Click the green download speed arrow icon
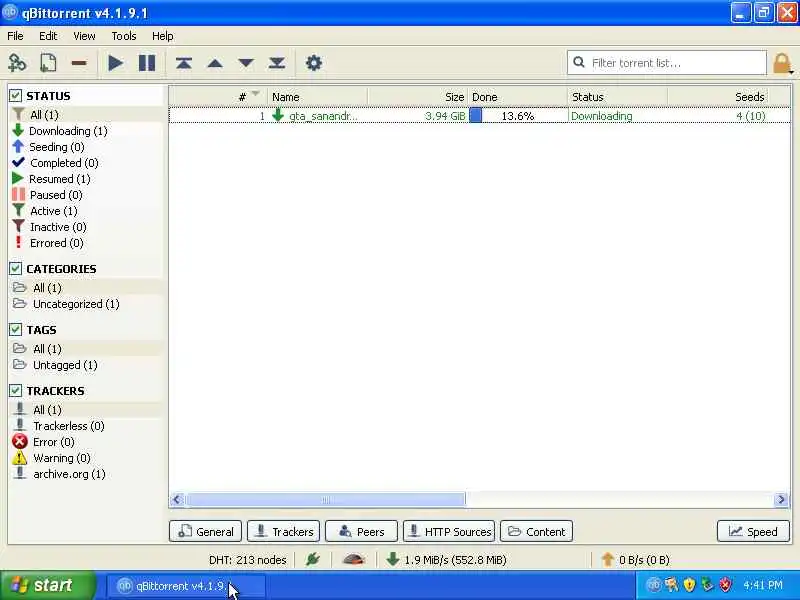Screen dimensions: 800x600 392,559
